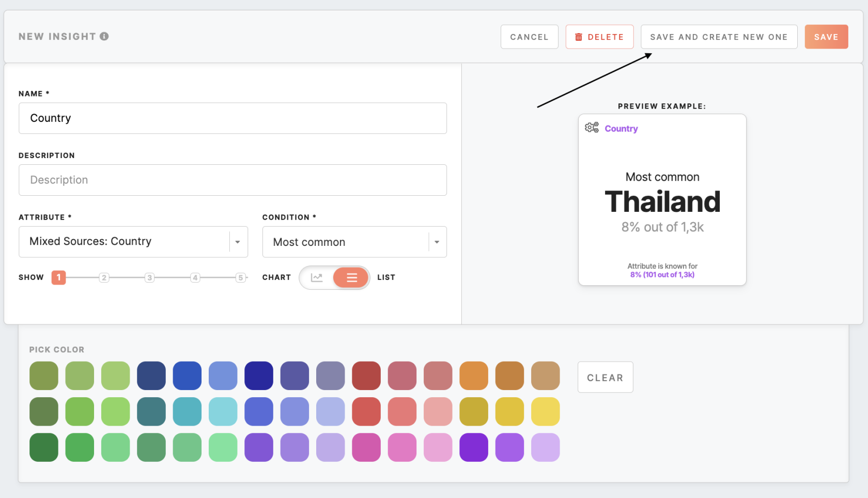The width and height of the screenshot is (868, 498).
Task: Switch chart toggle to line chart icon
Action: [317, 278]
